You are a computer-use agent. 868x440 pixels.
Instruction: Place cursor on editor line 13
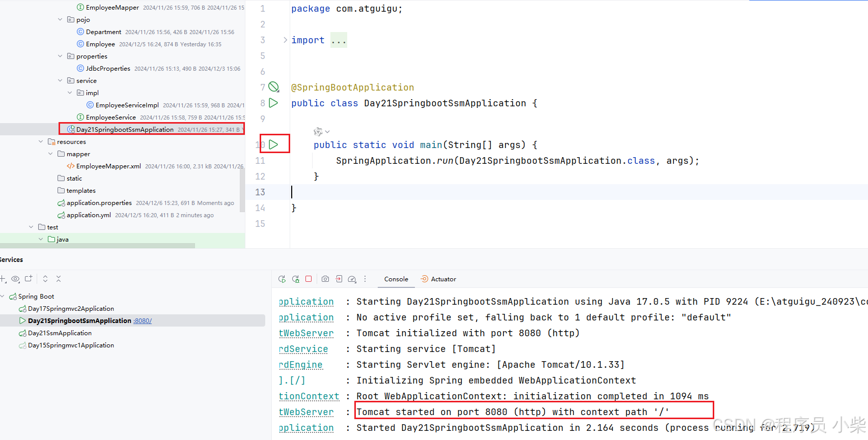579,192
